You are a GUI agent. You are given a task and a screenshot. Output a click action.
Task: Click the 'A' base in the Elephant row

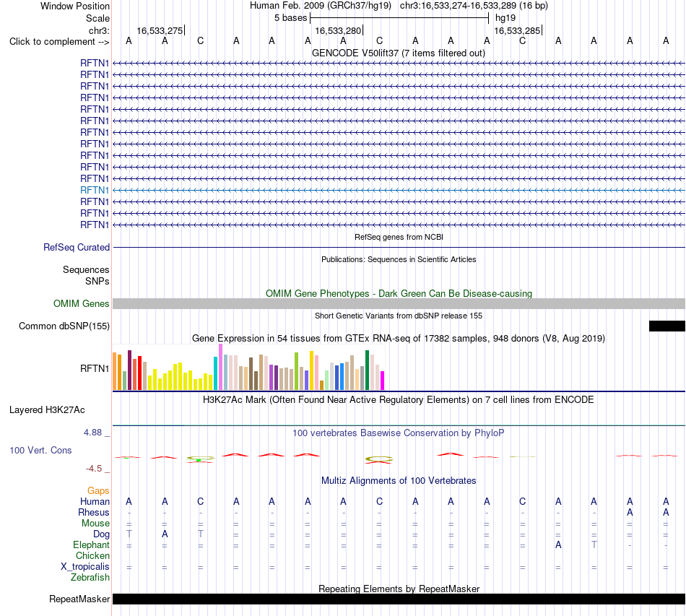click(558, 545)
